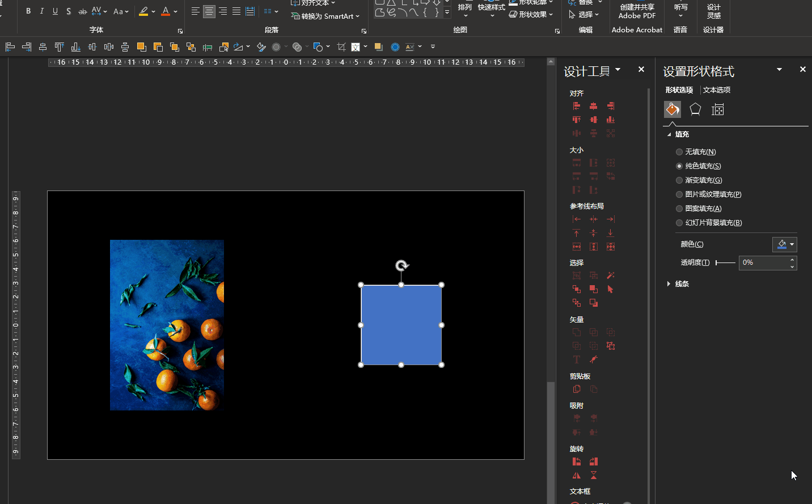
Task: Open the Effects pentagon icon tab
Action: click(x=695, y=109)
